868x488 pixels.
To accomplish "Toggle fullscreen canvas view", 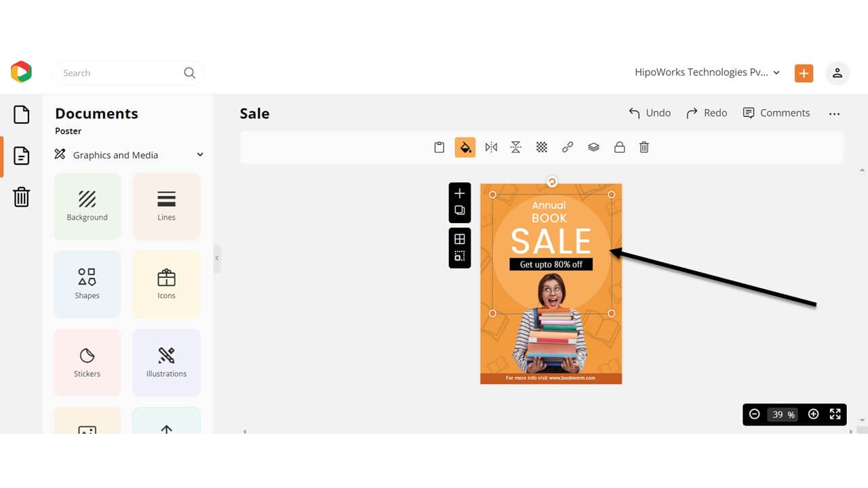I will click(835, 414).
